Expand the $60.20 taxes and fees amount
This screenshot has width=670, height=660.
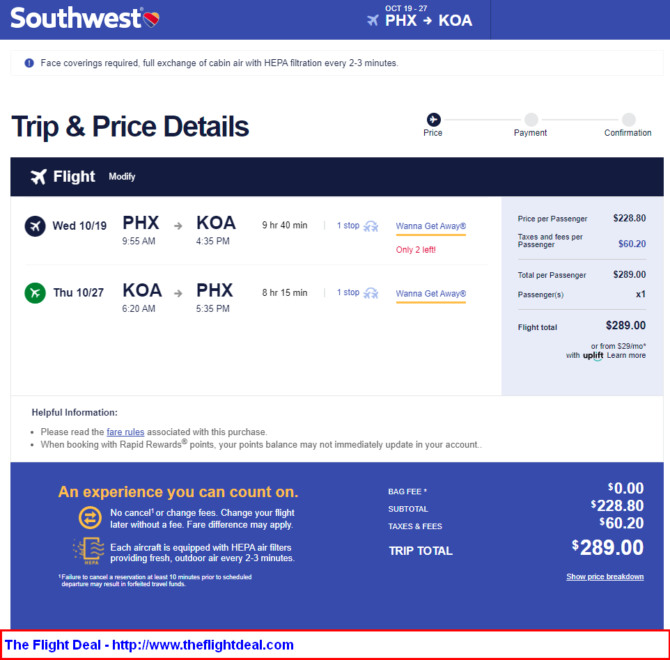[632, 244]
